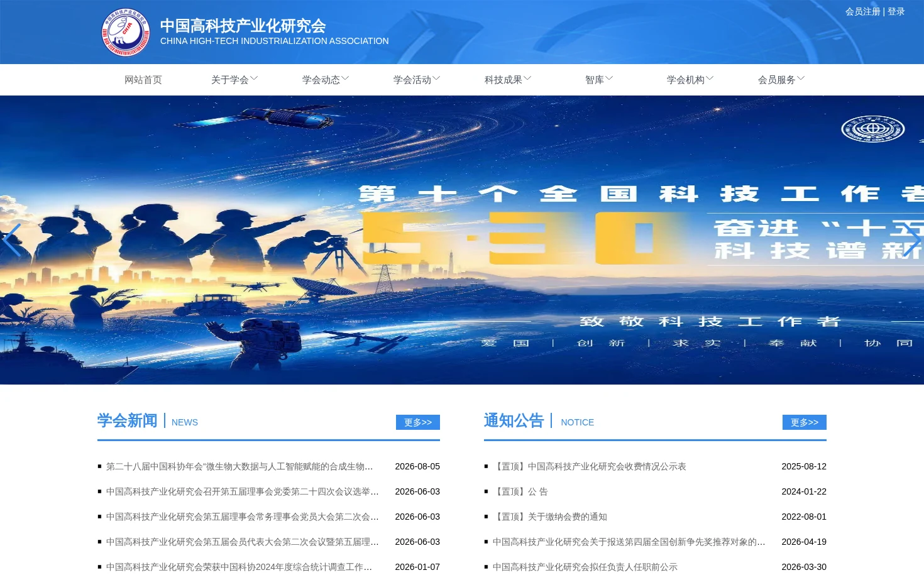This screenshot has width=924, height=580.
Task: Click the 5·30 科技工作者日 banner image
Action: 462,240
